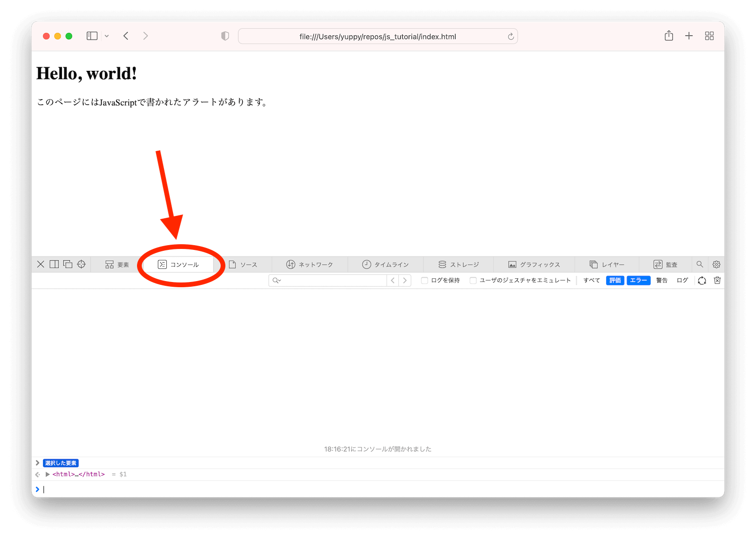Viewport: 756px width, 539px height.
Task: Toggle 警告 filter
Action: tap(661, 280)
